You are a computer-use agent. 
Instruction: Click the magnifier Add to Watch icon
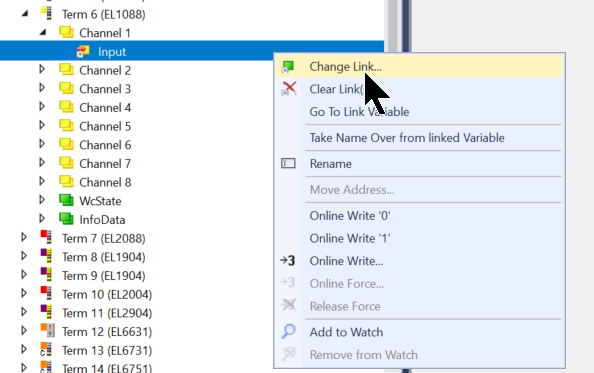point(288,331)
